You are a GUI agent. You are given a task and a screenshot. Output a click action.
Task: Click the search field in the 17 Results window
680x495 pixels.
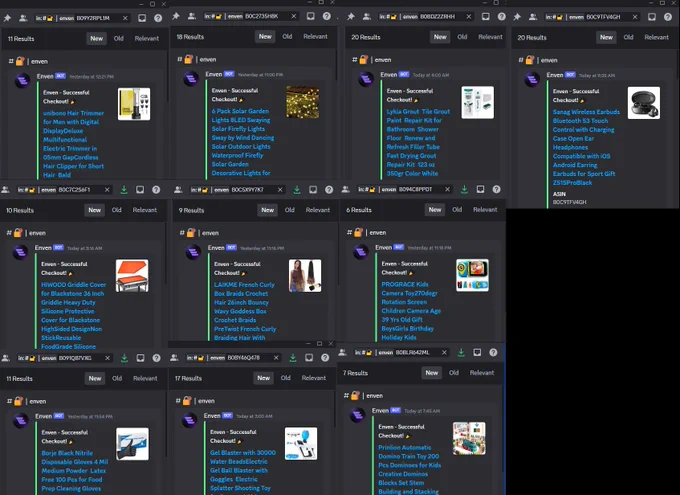[x=232, y=357]
